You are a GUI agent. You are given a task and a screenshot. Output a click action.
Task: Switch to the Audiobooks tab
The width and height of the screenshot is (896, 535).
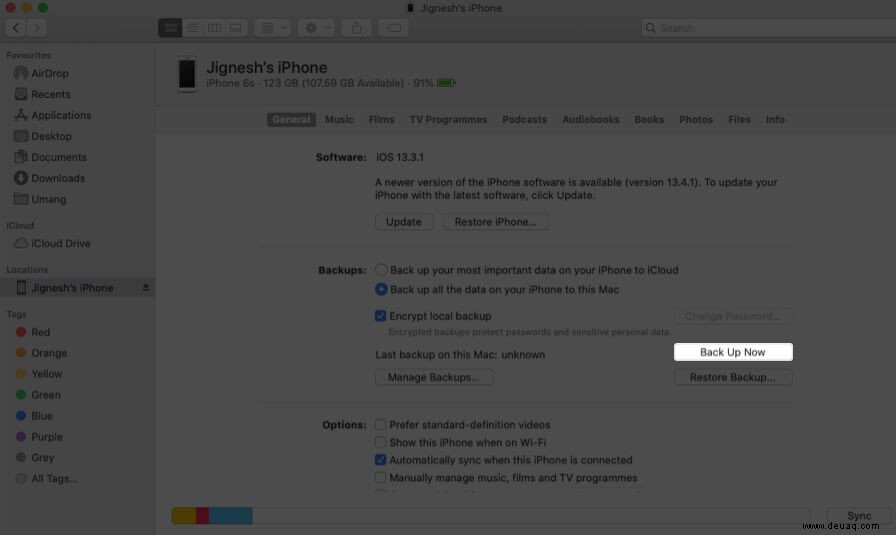[591, 119]
